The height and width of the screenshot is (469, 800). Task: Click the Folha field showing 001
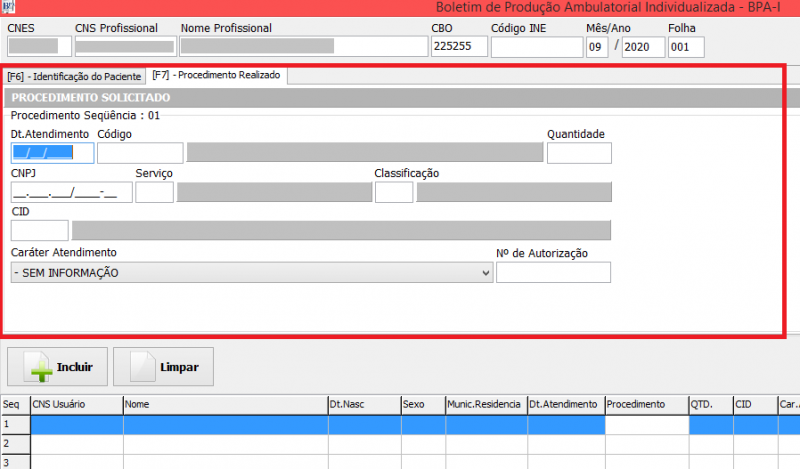click(685, 47)
